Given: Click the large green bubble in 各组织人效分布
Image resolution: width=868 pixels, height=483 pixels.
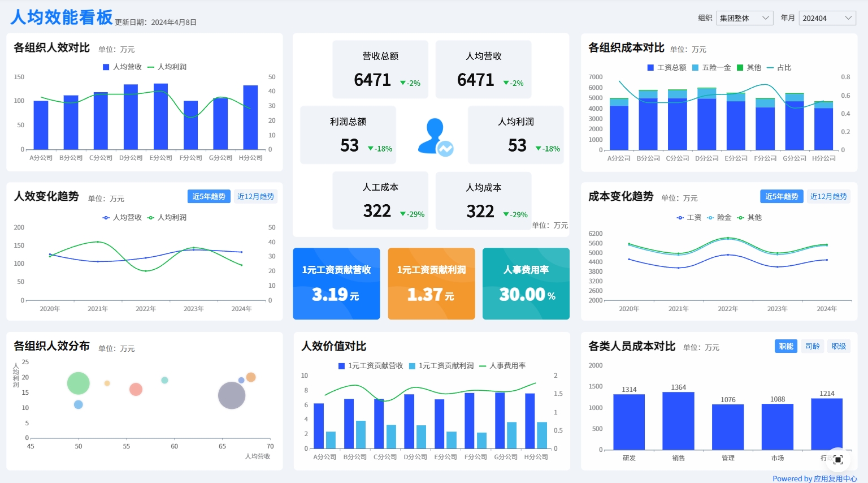Looking at the screenshot, I should (x=79, y=383).
